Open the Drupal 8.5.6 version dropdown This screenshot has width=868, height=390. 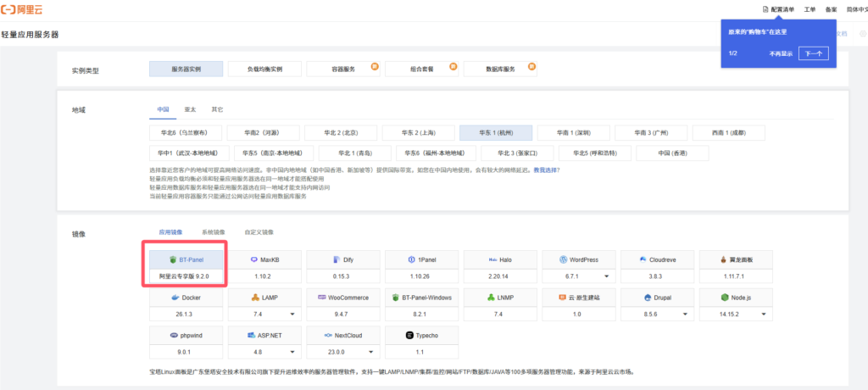point(685,314)
